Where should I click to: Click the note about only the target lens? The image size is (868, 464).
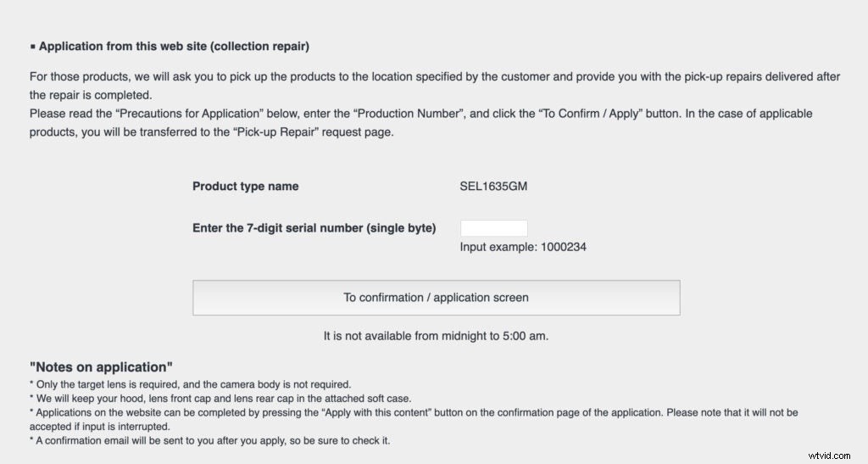190,384
